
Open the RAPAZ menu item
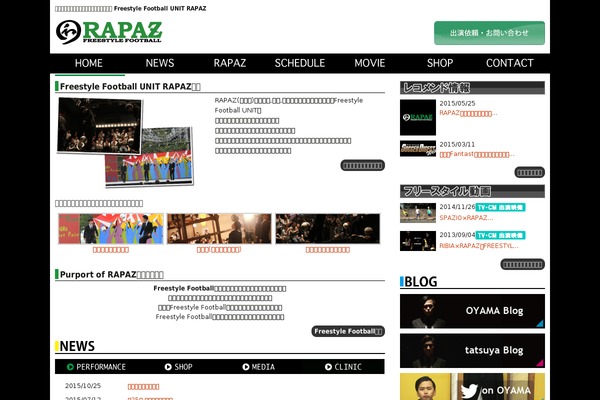tap(230, 63)
